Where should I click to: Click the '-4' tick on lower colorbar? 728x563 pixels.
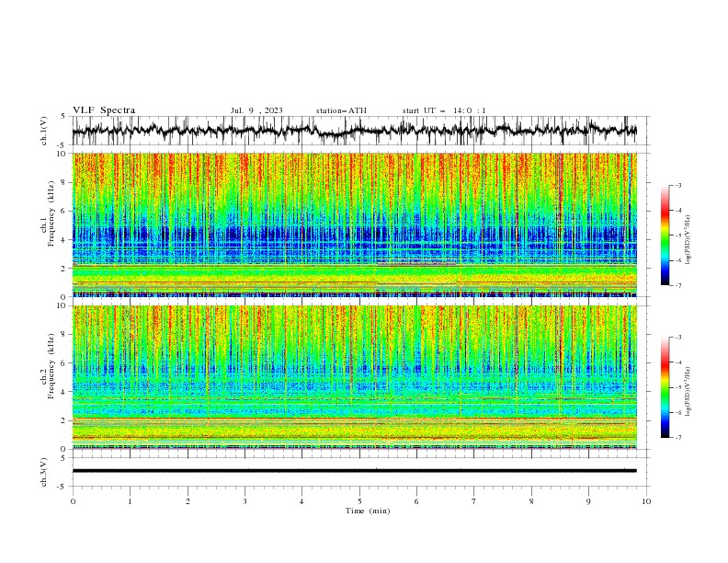click(677, 362)
